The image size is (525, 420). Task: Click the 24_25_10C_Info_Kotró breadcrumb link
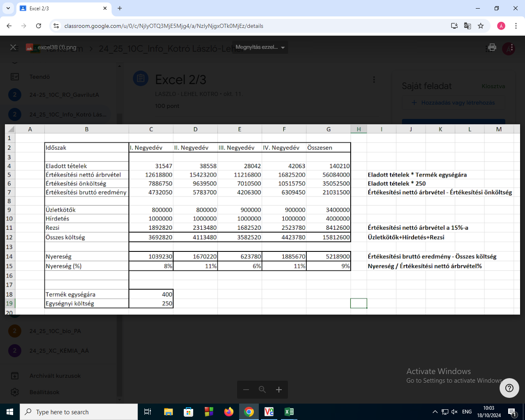171,48
